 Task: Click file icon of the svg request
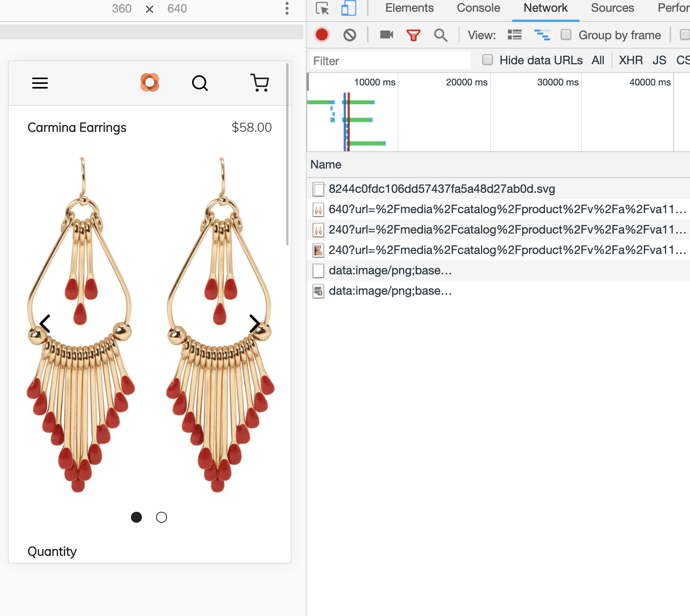(x=318, y=189)
